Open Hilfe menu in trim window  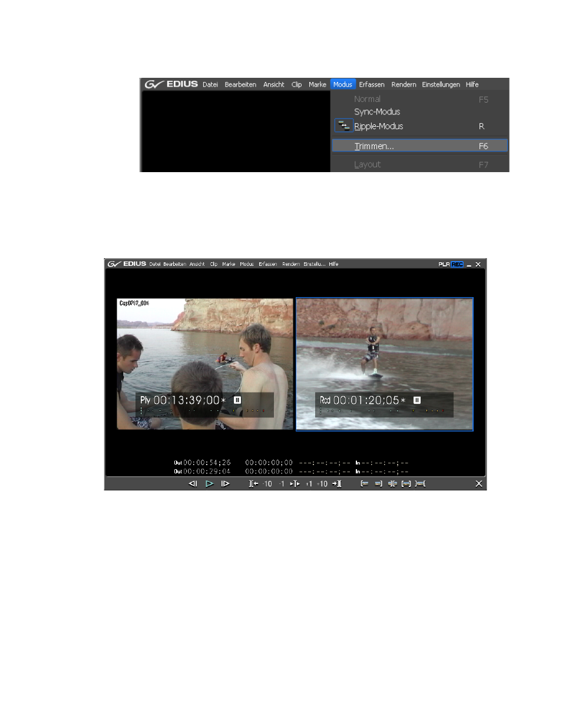[333, 264]
